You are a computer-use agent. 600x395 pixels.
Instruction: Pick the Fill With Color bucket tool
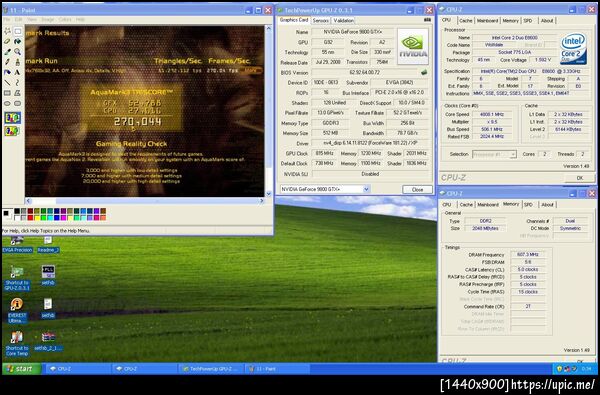click(18, 41)
